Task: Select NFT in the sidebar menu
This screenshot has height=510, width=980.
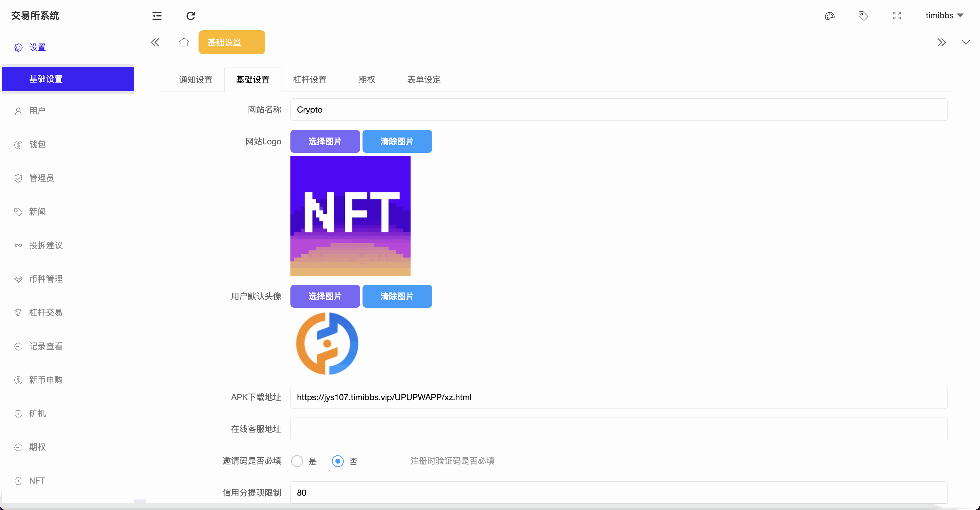Action: point(37,480)
